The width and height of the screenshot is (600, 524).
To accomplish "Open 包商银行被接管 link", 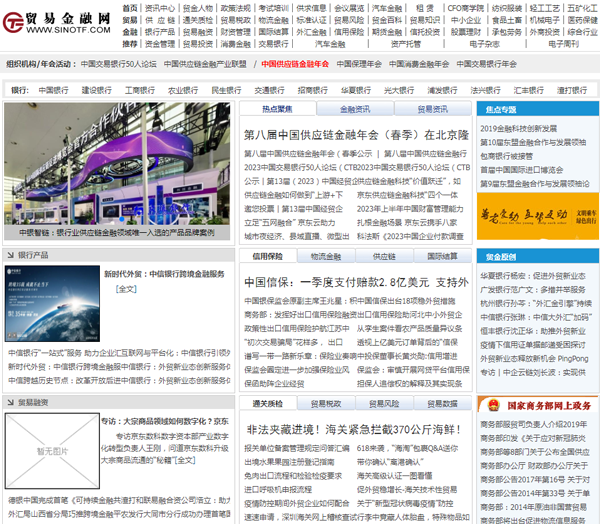I will [507, 156].
